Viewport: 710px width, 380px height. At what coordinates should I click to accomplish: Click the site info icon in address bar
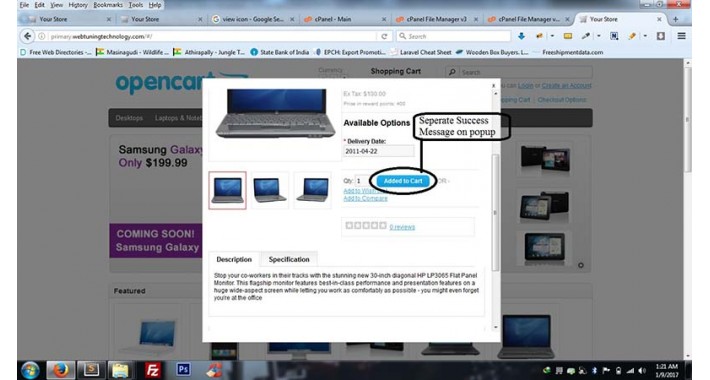coord(42,36)
